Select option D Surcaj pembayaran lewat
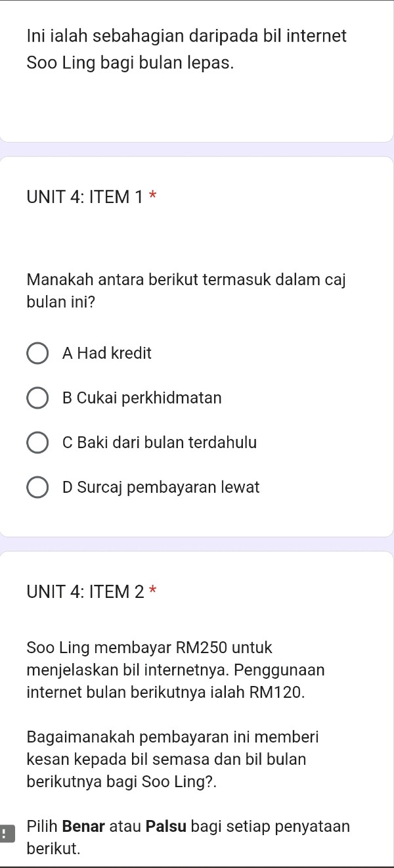The height and width of the screenshot is (868, 394). click(161, 487)
